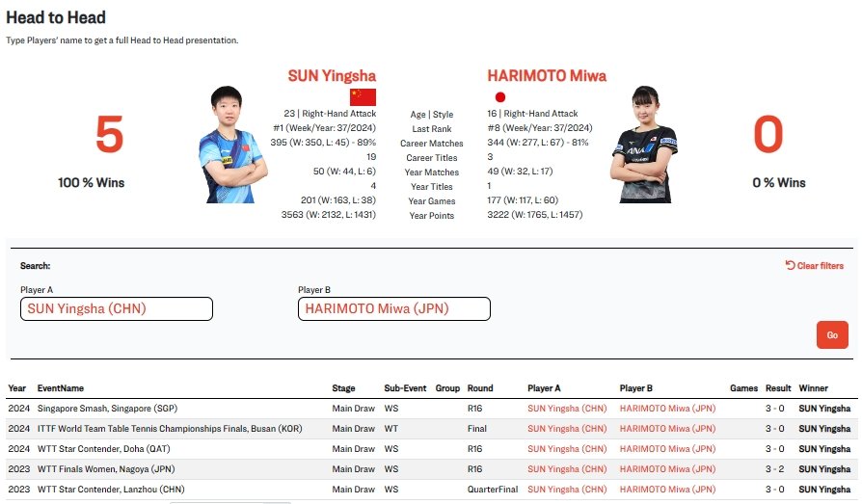Select the ITTF World Team Championships Busan event

pyautogui.click(x=170, y=429)
